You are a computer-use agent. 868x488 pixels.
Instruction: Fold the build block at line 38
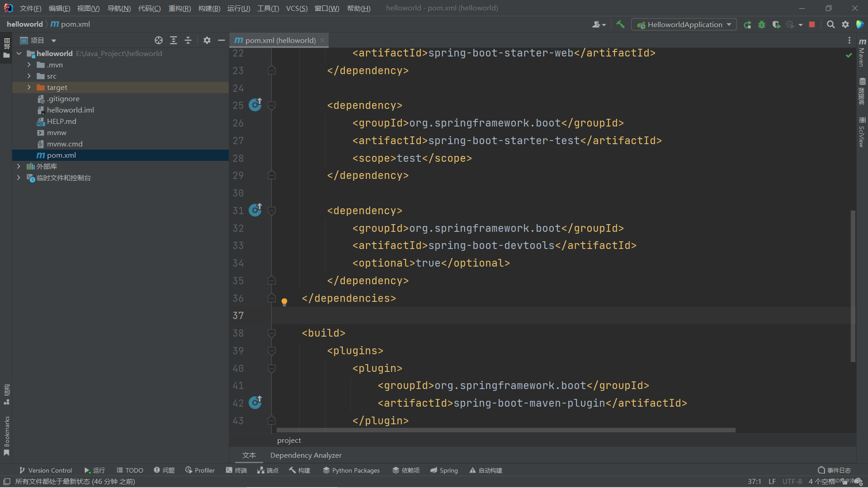click(x=272, y=333)
